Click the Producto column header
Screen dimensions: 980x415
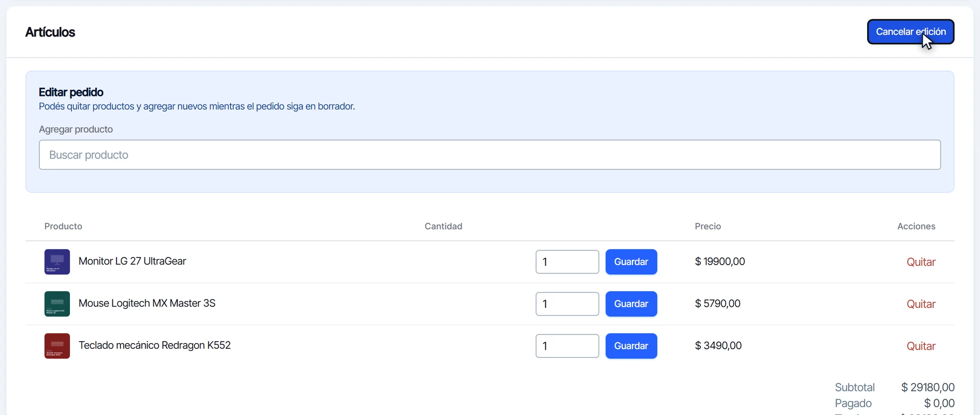(63, 226)
